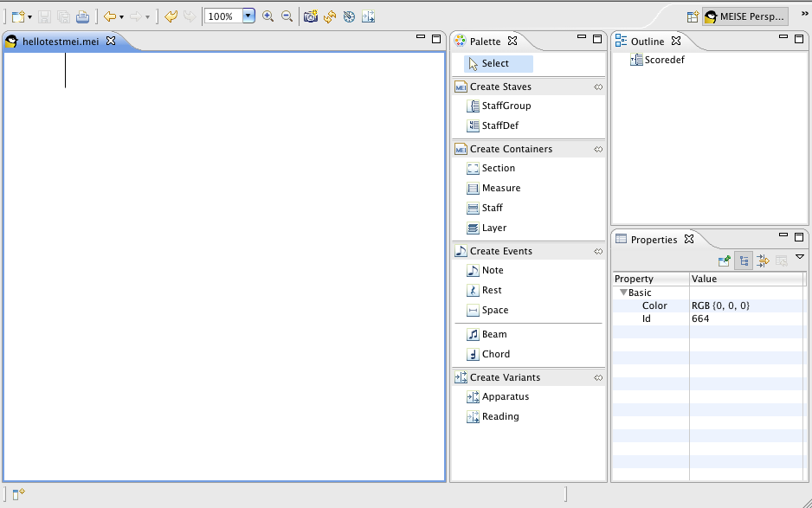Click the zoom in magnifier icon

[x=268, y=16]
